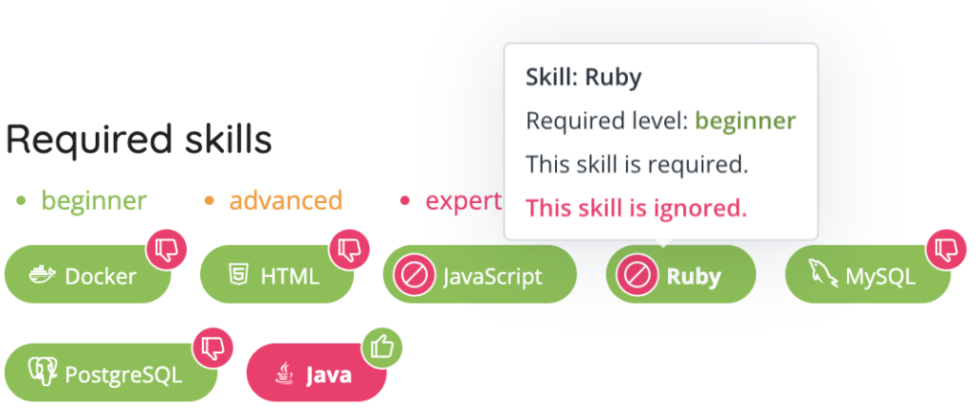Click the red expert legend label
980x408 pixels.
pyautogui.click(x=463, y=200)
